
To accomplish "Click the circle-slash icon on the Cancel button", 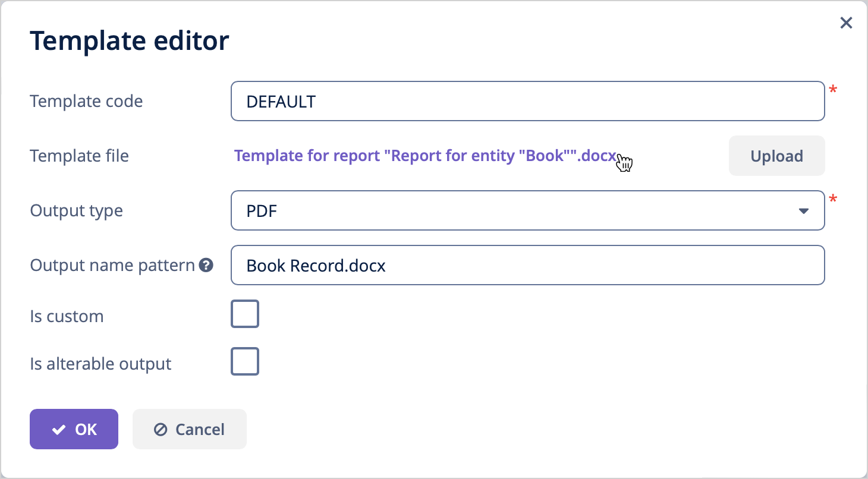I will point(161,430).
